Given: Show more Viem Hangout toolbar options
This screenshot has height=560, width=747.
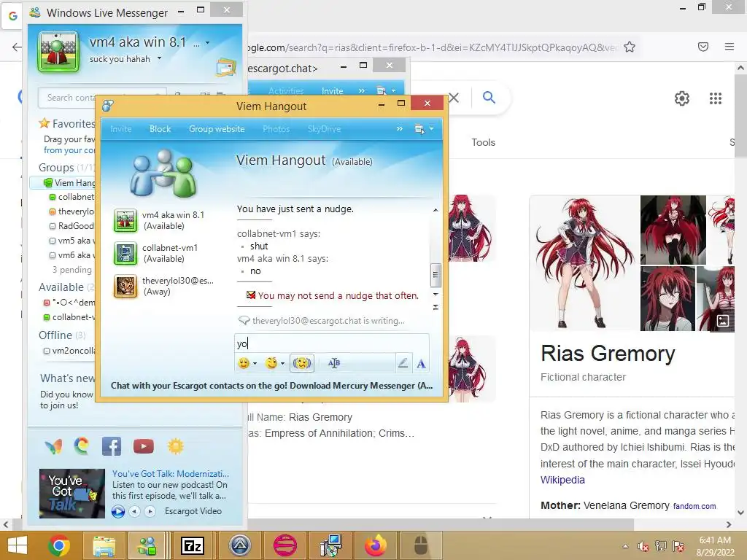Looking at the screenshot, I should tap(399, 129).
